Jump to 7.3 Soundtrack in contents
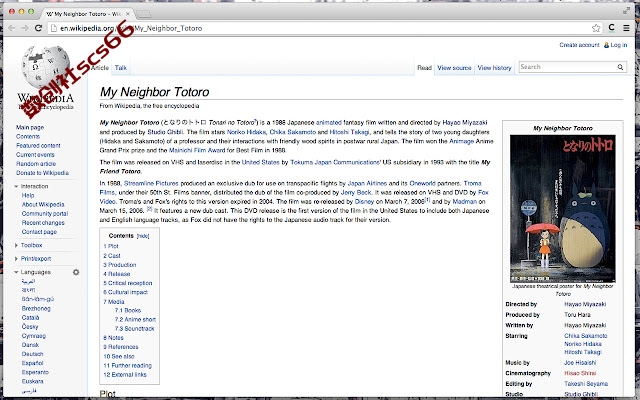Screen dimensions: 640x400 pos(135,329)
